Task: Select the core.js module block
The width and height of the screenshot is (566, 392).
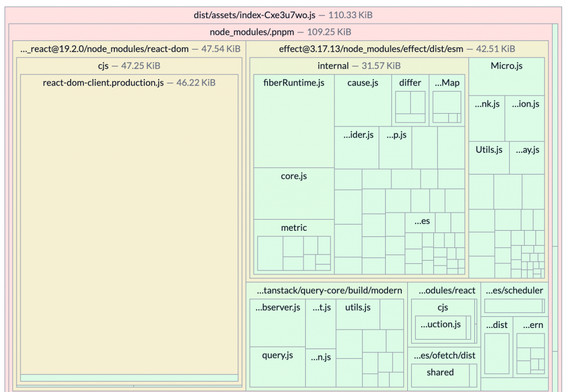Action: (x=294, y=193)
